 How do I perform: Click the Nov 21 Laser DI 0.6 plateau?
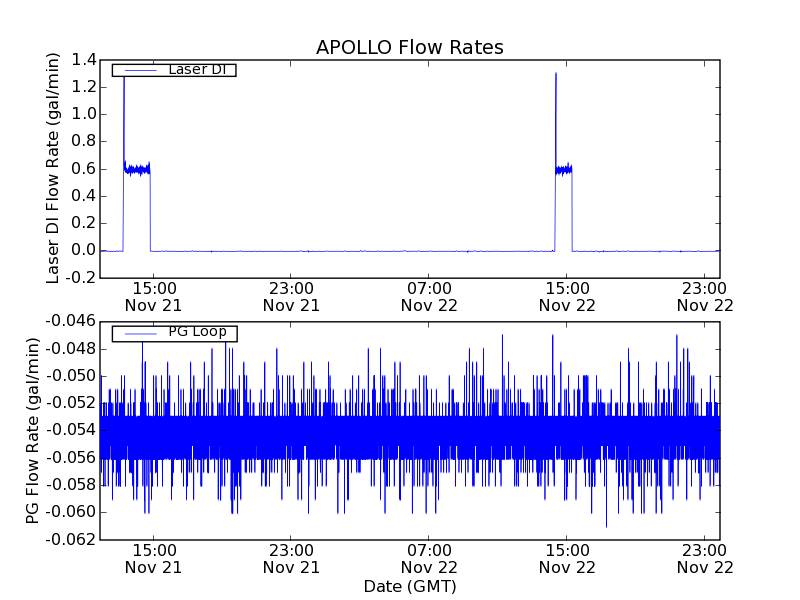pyautogui.click(x=137, y=169)
